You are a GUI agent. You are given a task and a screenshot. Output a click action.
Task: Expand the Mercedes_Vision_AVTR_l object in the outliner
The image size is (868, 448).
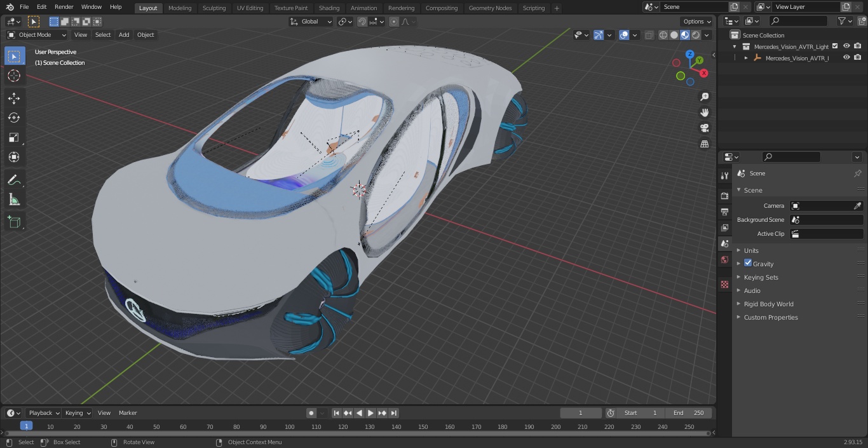click(746, 58)
